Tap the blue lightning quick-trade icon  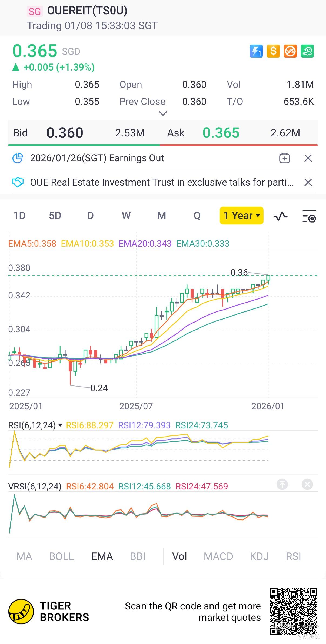coord(256,51)
